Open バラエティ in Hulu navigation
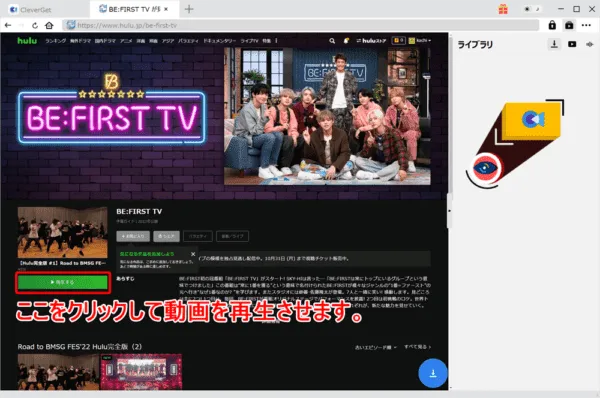The width and height of the screenshot is (600, 398). (188, 41)
